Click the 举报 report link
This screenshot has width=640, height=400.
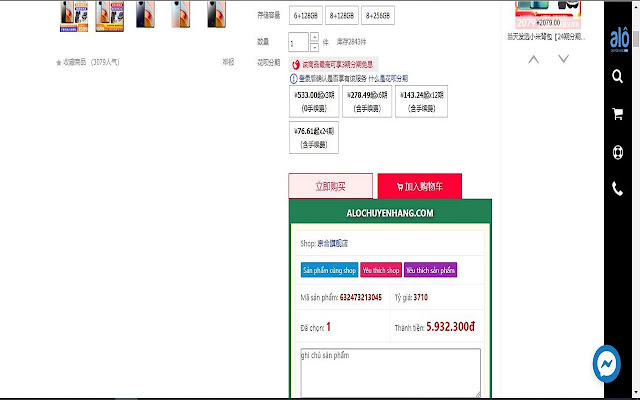pyautogui.click(x=228, y=62)
